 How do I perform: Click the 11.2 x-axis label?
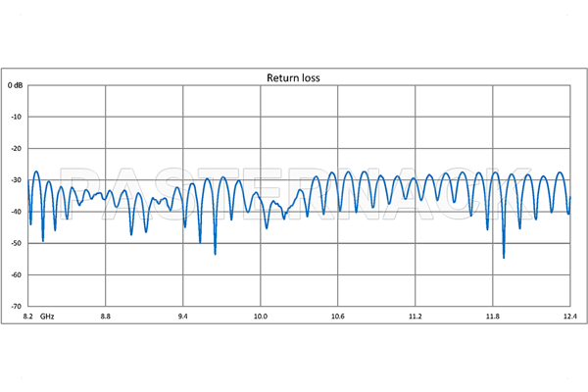pos(416,317)
